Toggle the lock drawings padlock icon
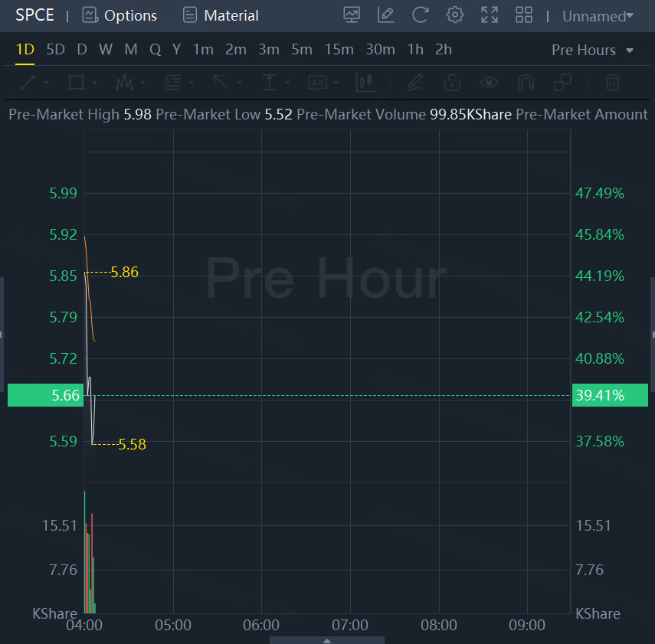The height and width of the screenshot is (644, 655). [452, 82]
